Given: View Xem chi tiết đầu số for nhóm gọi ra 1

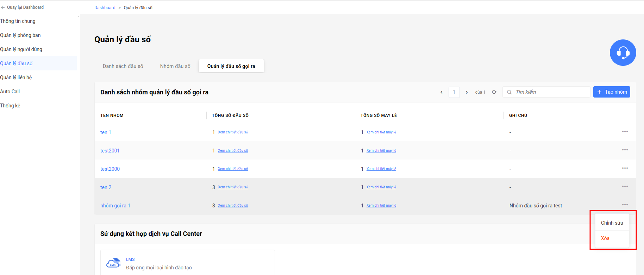Looking at the screenshot, I should tap(233, 206).
